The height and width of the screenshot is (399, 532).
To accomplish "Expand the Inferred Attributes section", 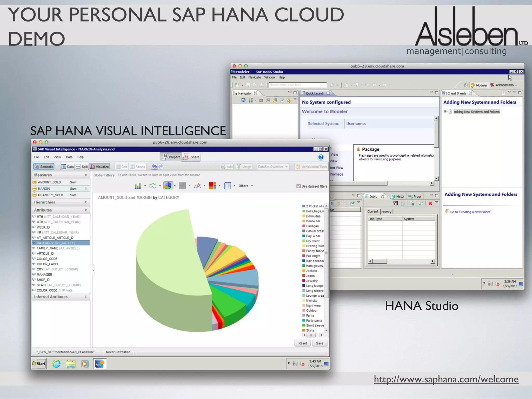I will 86,297.
